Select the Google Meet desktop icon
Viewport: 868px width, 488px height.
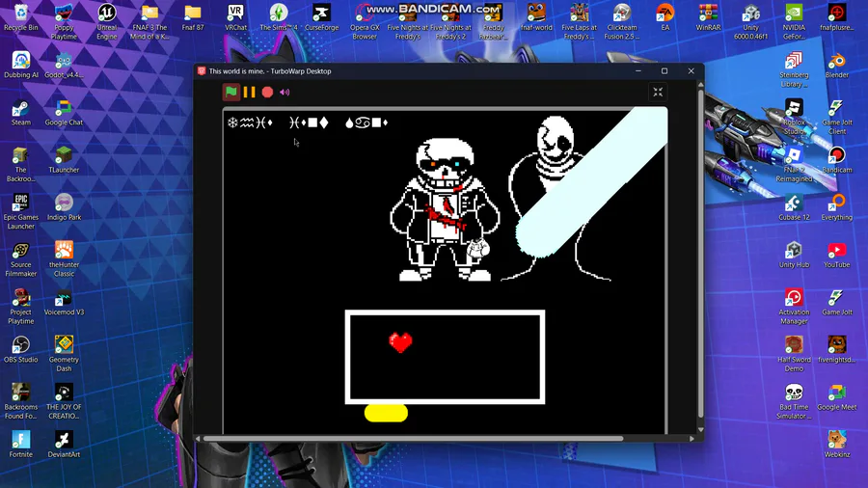click(837, 397)
